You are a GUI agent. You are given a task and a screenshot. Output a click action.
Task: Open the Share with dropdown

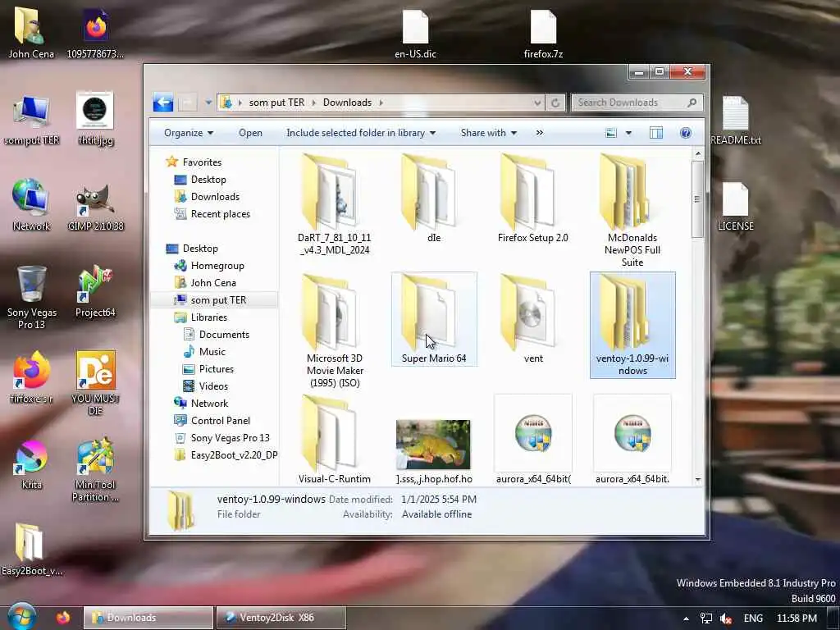pyautogui.click(x=489, y=133)
